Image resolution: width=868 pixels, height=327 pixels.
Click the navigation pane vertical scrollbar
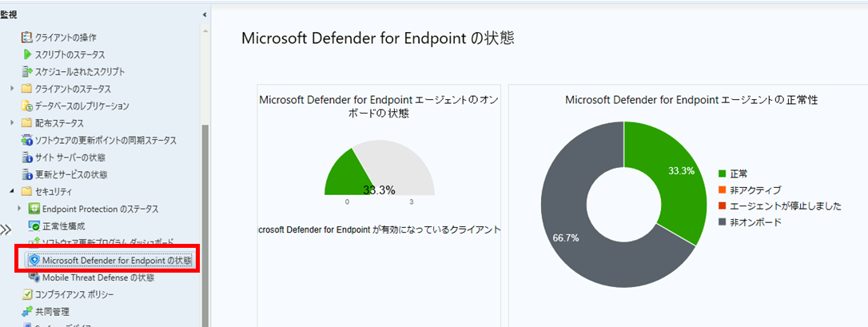205,225
